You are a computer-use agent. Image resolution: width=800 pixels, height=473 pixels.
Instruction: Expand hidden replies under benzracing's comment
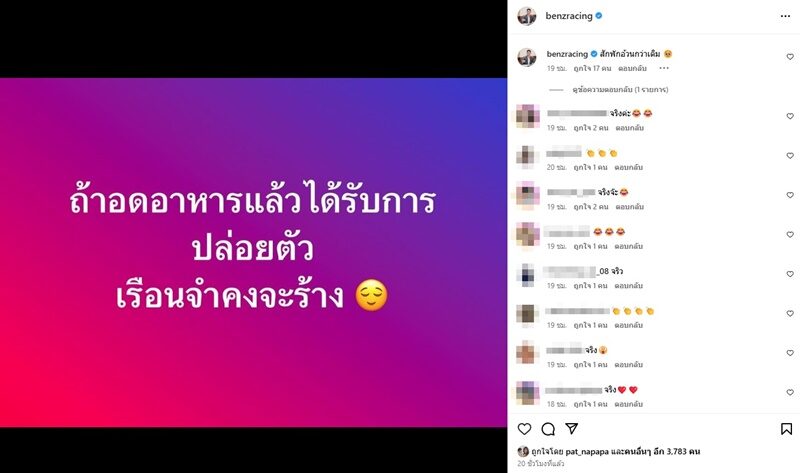(x=620, y=89)
